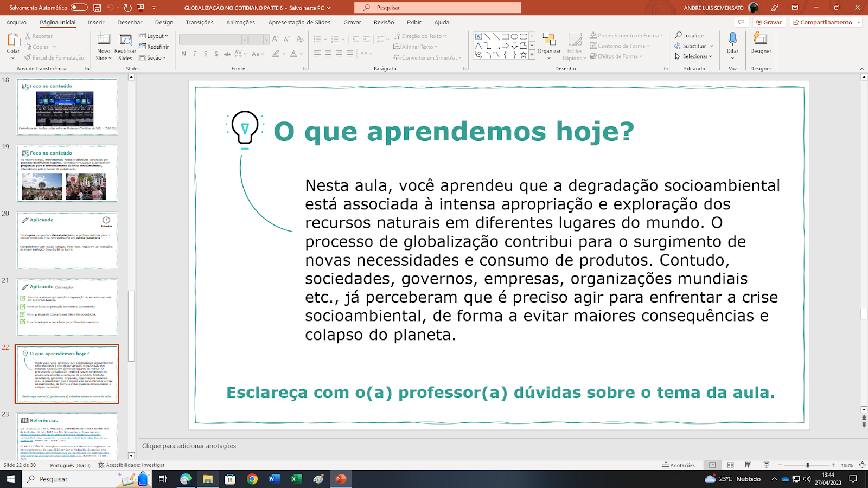
Task: Open File Explorer from the taskbar
Action: 207,479
